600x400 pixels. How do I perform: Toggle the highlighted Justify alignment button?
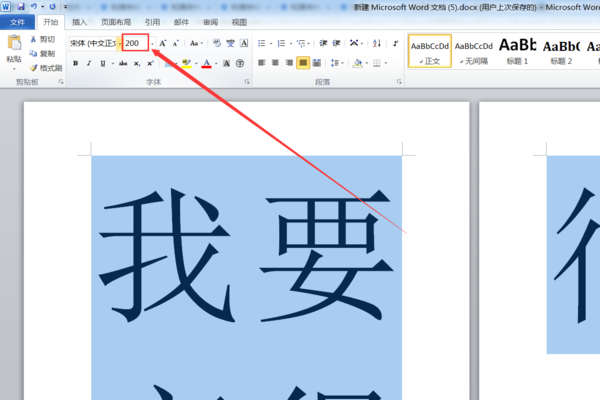coord(303,62)
